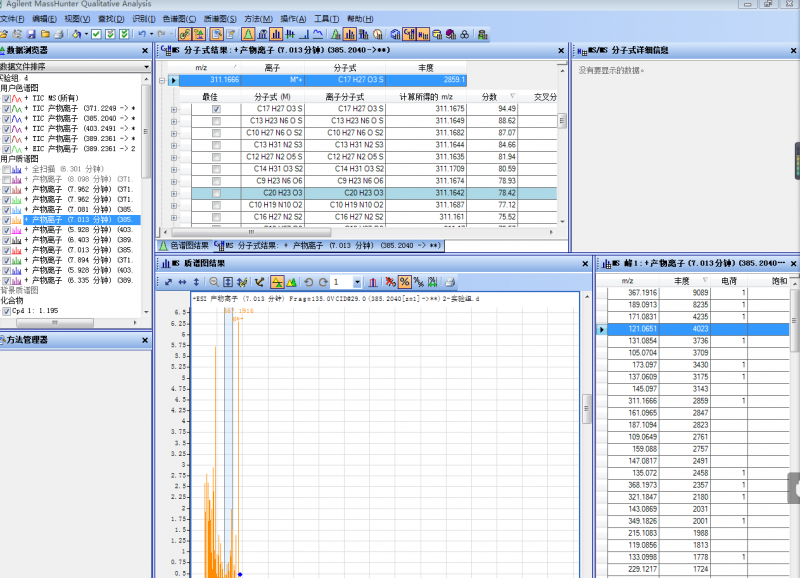Click the percent scale icon in spectrum toolbar
This screenshot has width=800, height=578.
pos(404,282)
